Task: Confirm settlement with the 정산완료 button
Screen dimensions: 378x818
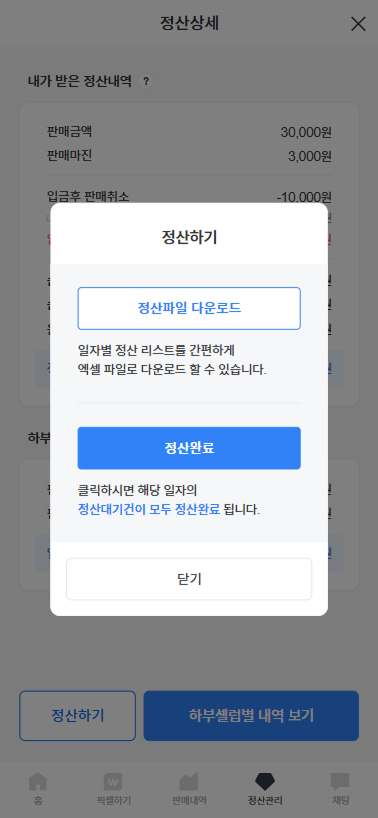Action: (x=189, y=448)
